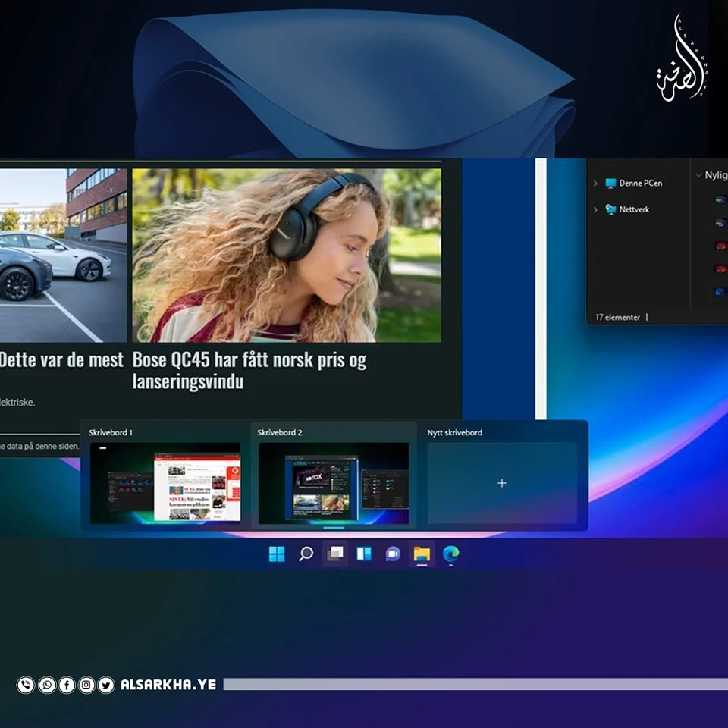Select Denne PCen in navigation pane
Viewport: 728px width, 728px height.
tap(640, 184)
